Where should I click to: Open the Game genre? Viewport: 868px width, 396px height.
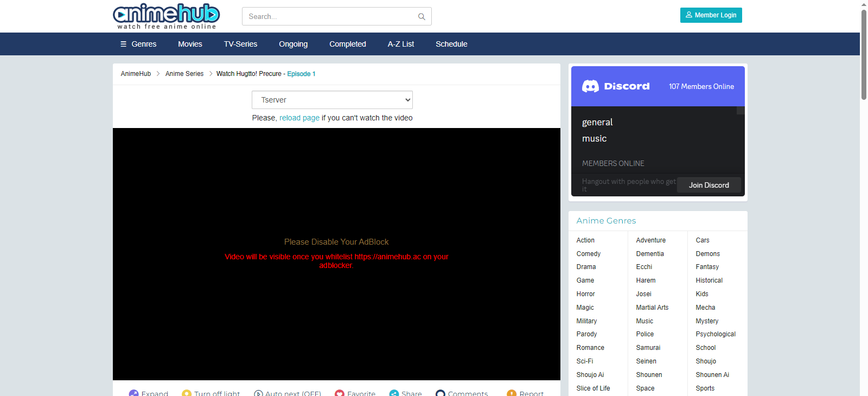[585, 280]
